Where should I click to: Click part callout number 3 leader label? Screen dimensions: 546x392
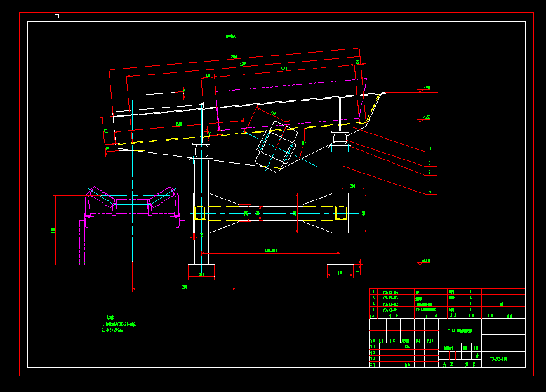430,172
